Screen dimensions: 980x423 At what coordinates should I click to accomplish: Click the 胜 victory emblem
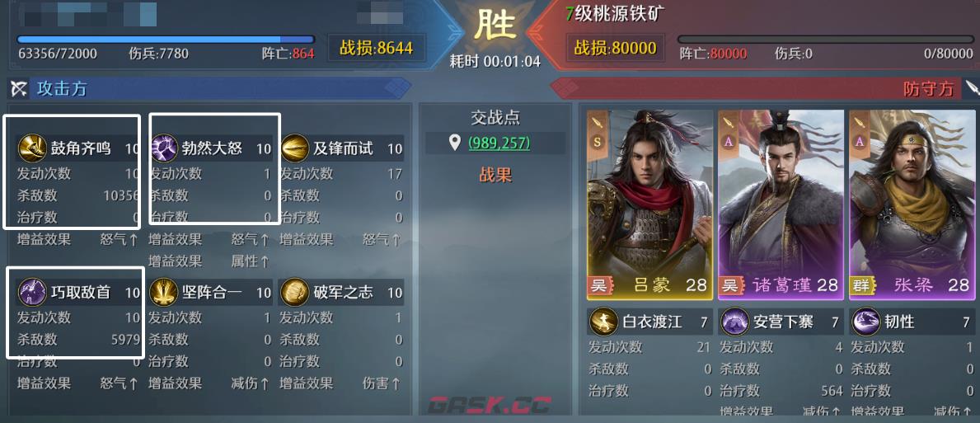point(495,26)
